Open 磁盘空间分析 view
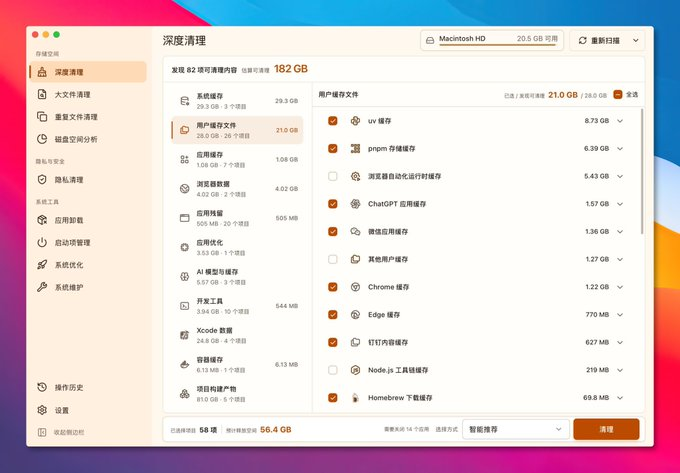The width and height of the screenshot is (680, 473). 88,139
